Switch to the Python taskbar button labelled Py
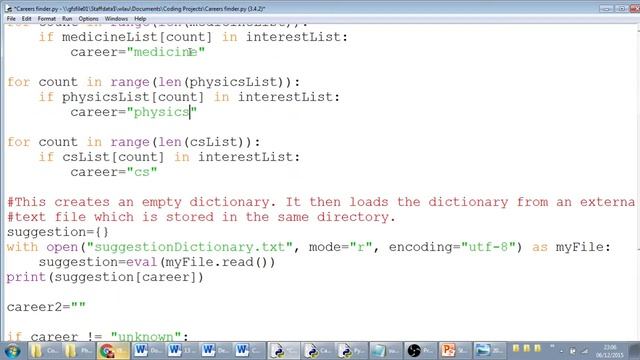Viewport: 640px width, 360px height. pos(351,351)
